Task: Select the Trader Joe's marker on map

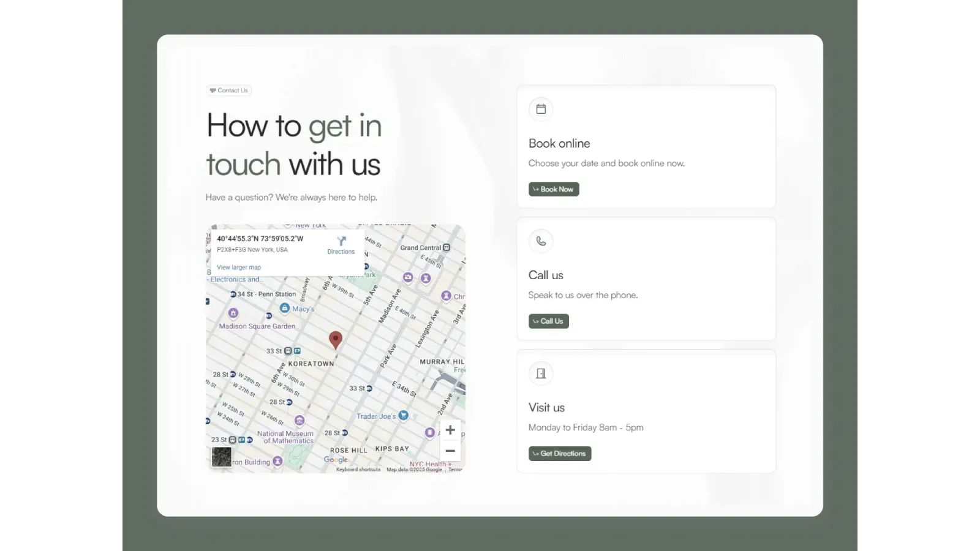Action: [x=403, y=416]
